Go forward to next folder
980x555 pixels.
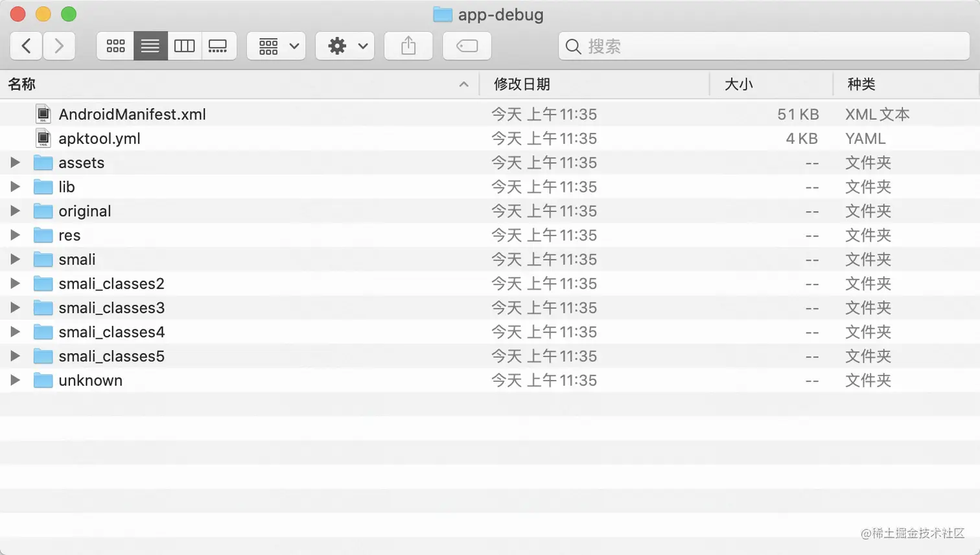[59, 46]
